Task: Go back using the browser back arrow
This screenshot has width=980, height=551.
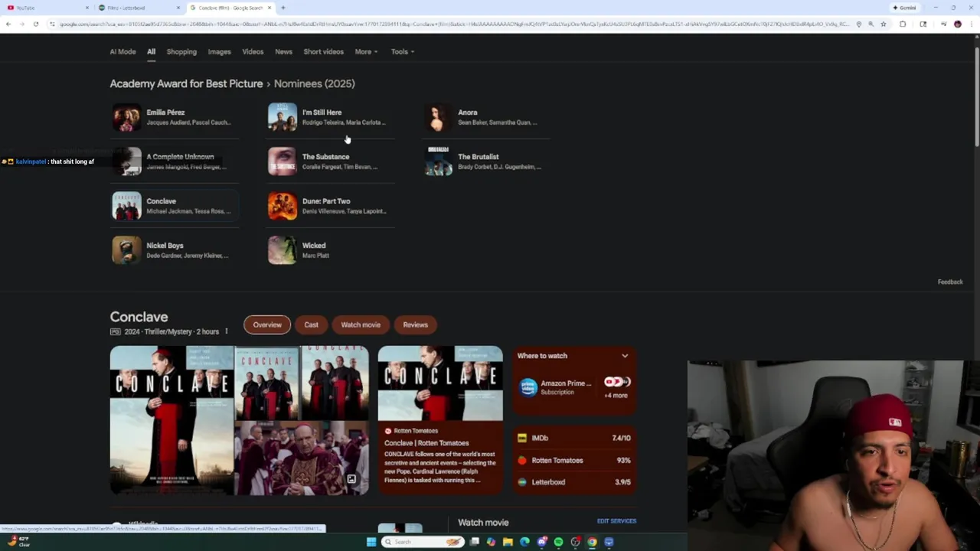Action: point(8,24)
